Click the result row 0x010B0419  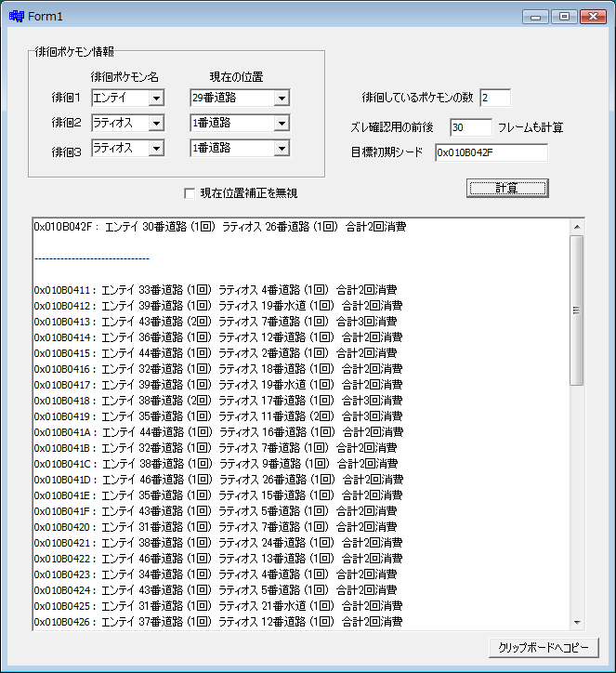point(218,416)
